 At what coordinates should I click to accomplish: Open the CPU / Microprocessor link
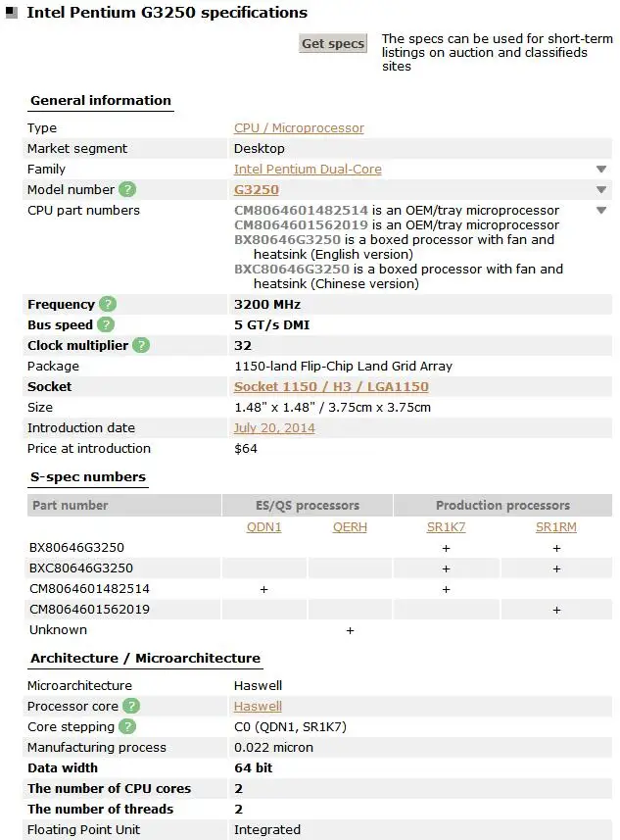pyautogui.click(x=299, y=127)
